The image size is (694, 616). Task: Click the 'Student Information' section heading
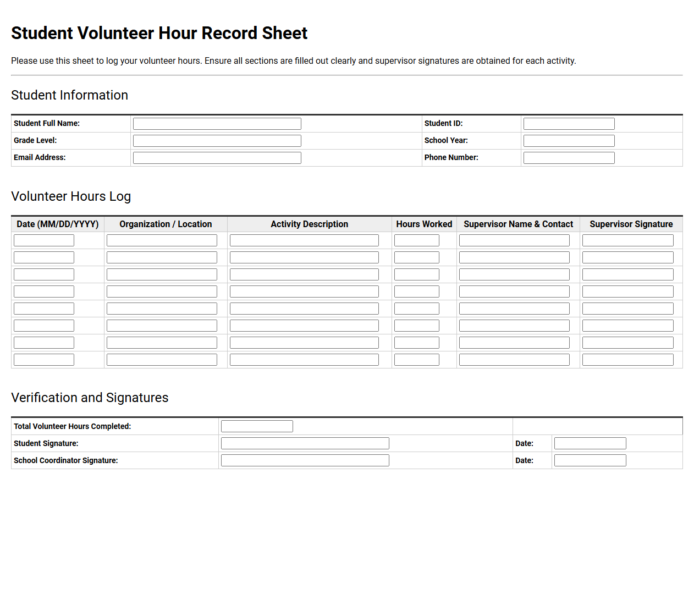(x=70, y=95)
